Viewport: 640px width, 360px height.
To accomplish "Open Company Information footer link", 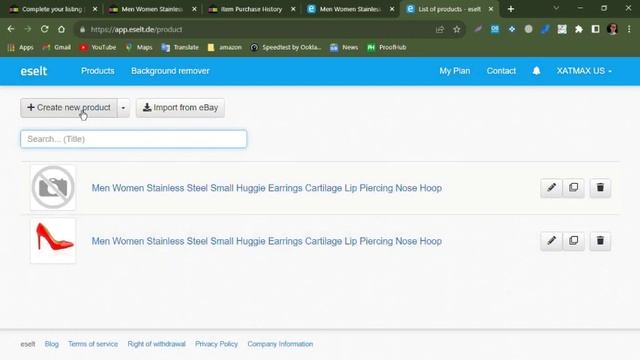I will 280,344.
